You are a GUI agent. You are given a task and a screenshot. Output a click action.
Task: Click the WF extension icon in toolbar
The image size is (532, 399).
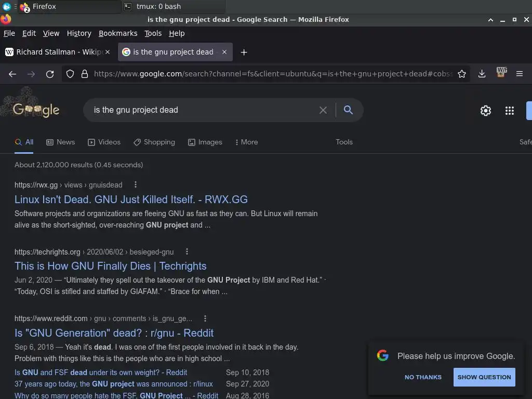501,72
